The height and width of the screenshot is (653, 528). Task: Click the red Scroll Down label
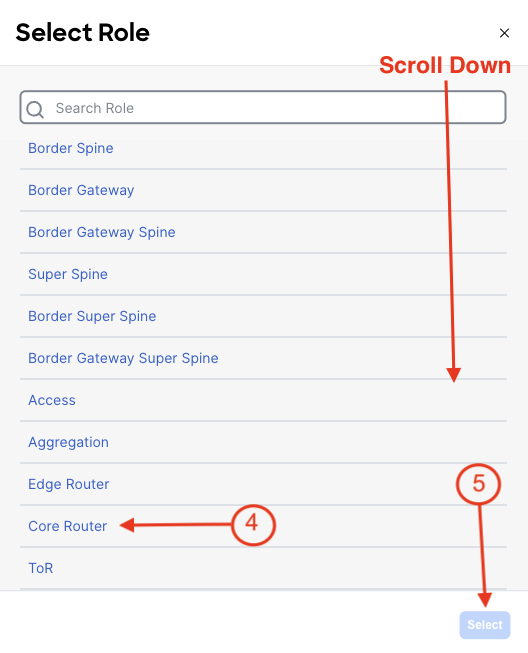(445, 65)
